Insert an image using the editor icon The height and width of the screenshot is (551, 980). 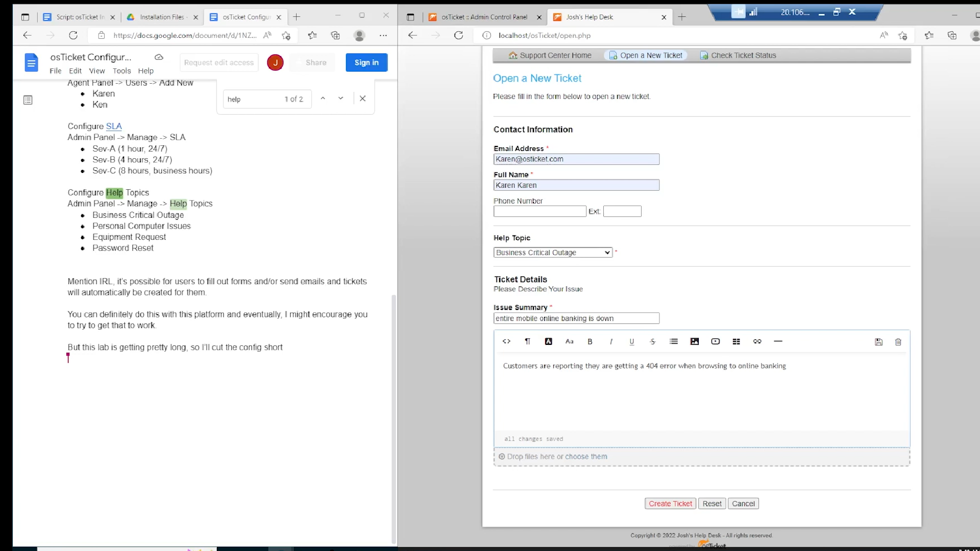[695, 341]
